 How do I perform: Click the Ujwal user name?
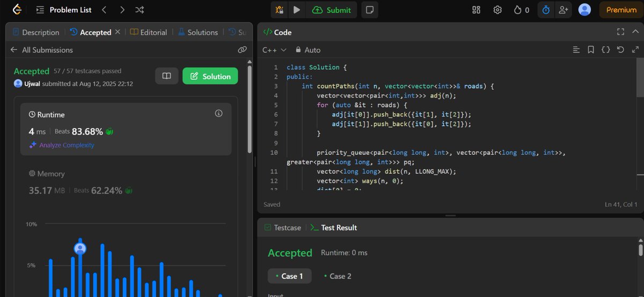click(x=32, y=84)
